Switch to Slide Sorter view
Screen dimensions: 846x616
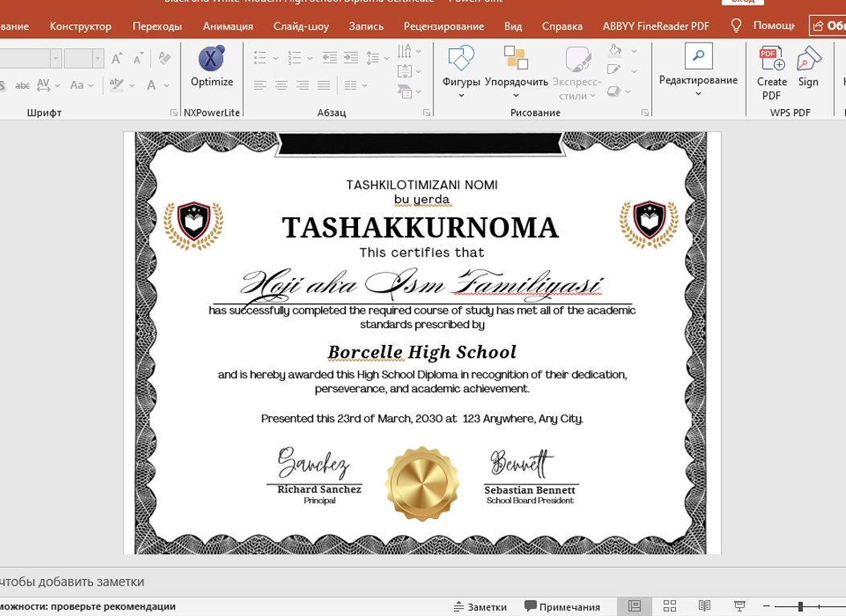669,606
